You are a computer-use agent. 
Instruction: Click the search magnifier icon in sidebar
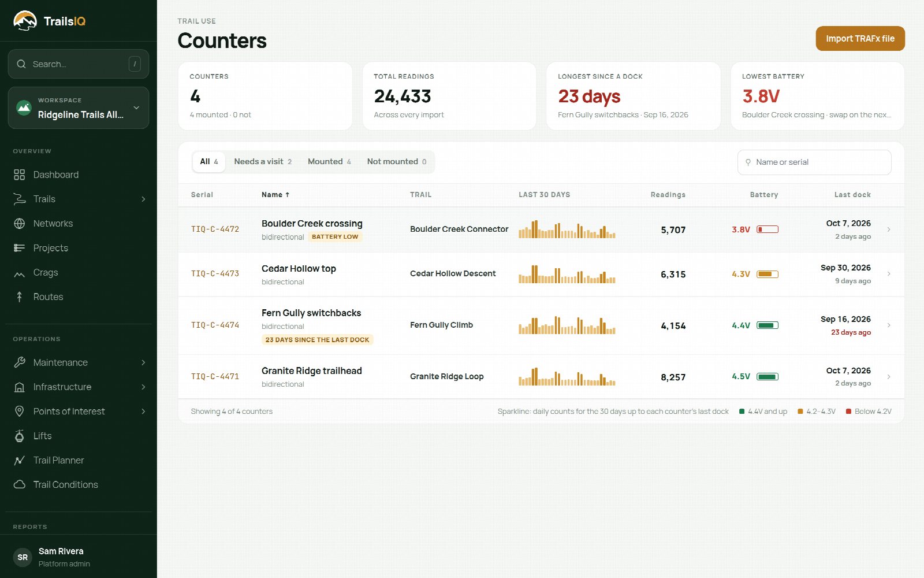coord(21,64)
